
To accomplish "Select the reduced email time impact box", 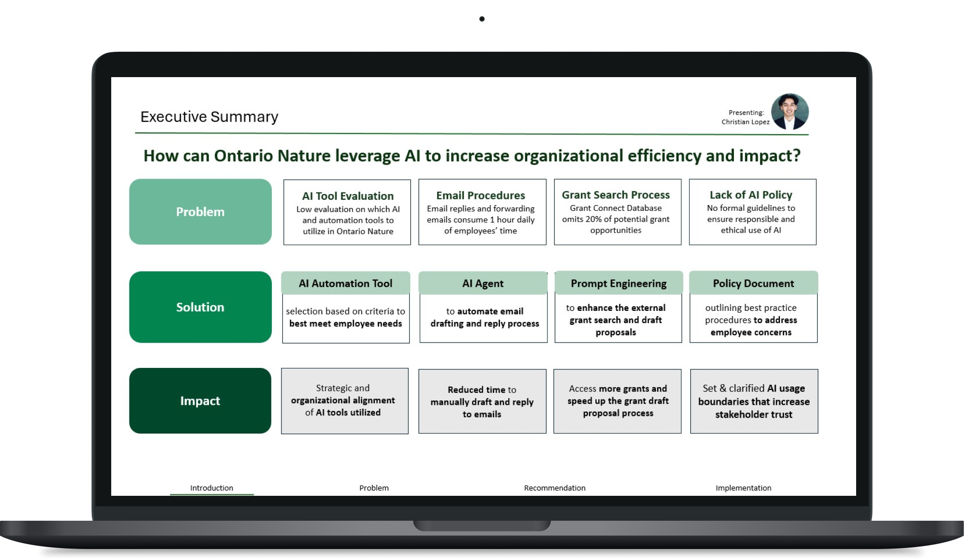I will coord(482,401).
